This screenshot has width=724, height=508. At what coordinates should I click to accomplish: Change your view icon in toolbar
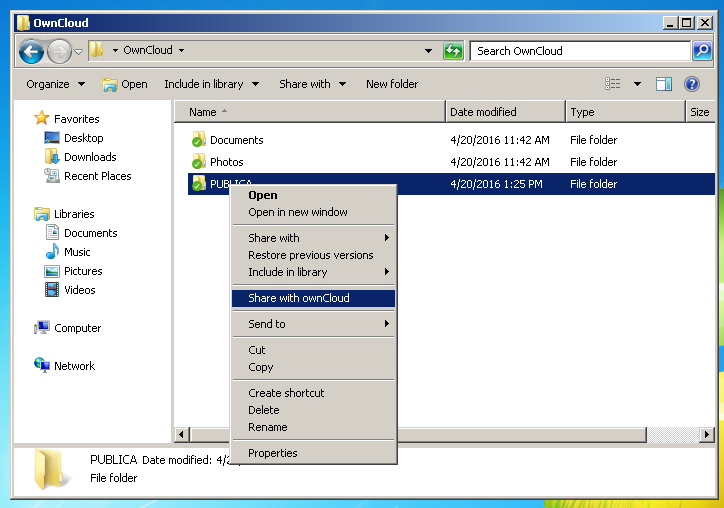point(613,84)
